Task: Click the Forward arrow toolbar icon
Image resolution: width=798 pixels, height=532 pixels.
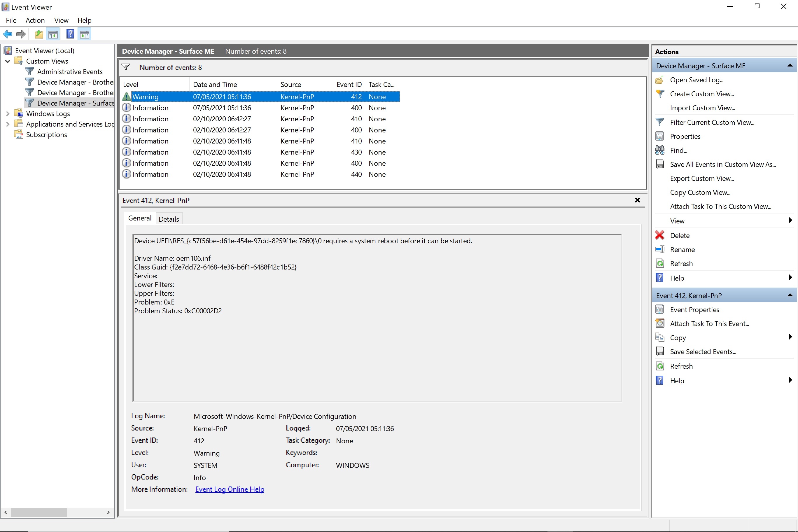Action: 21,34
